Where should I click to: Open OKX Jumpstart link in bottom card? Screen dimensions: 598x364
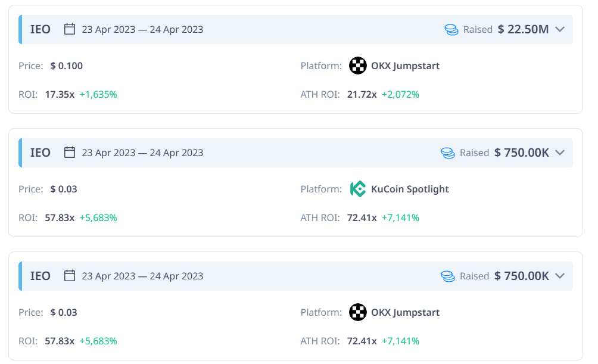click(405, 312)
